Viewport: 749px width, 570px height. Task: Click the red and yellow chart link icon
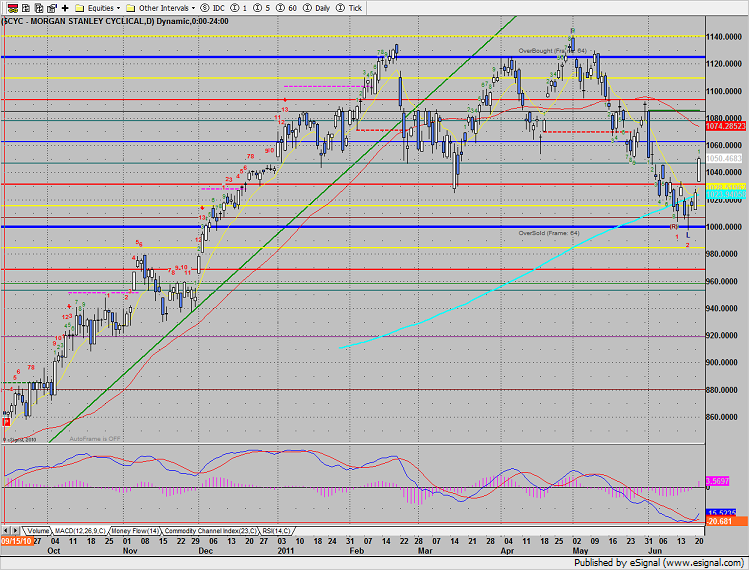[x=13, y=8]
